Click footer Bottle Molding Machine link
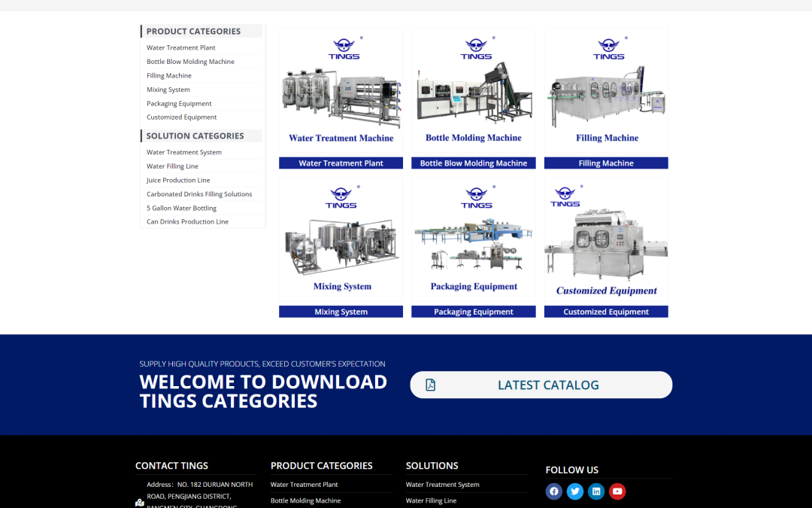The width and height of the screenshot is (812, 508). tap(305, 500)
